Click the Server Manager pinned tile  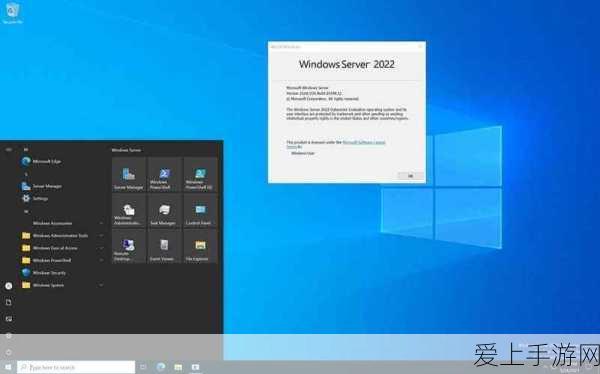tap(129, 175)
